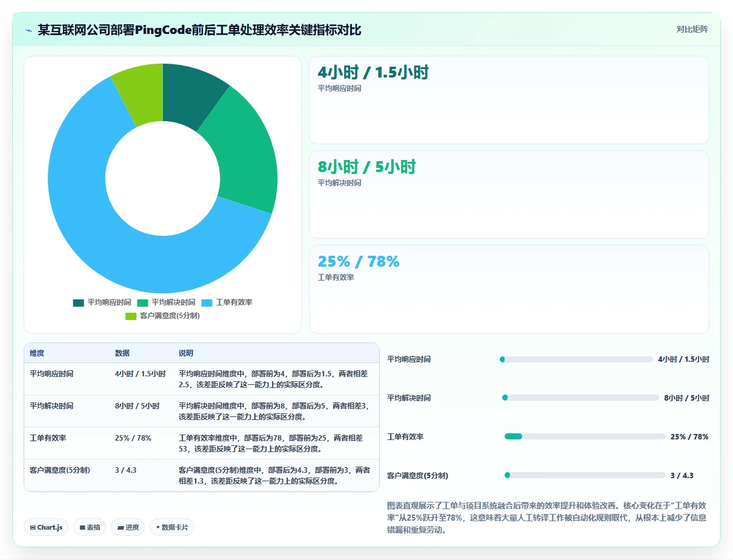Click the lime 客户满意度 legend swatch

(130, 316)
